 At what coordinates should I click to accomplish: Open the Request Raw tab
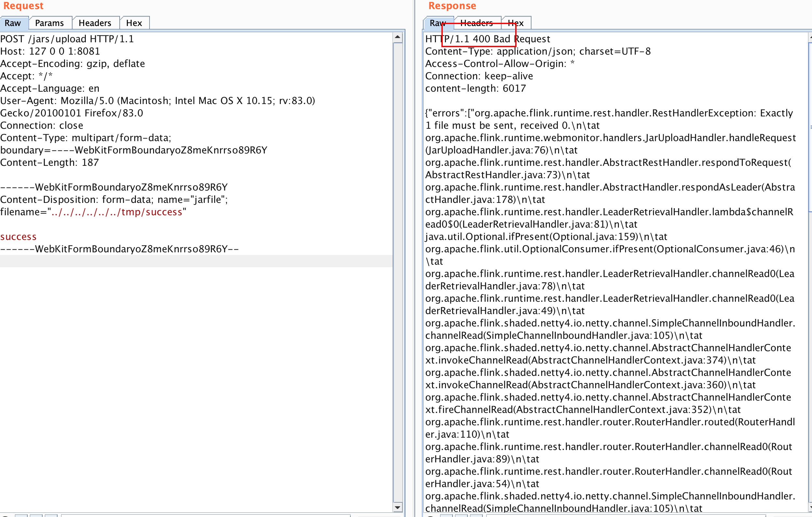(x=13, y=23)
